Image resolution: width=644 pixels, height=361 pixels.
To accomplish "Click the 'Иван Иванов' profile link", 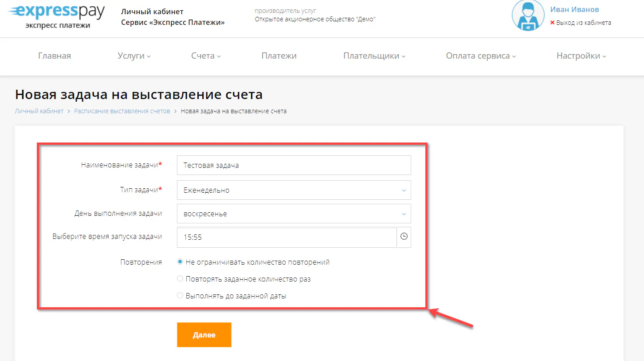I will click(574, 9).
